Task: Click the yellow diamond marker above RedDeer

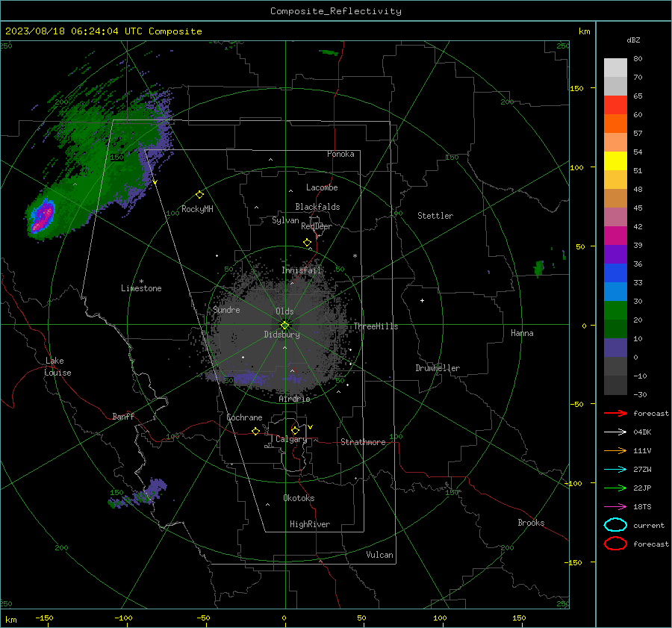Action: pyautogui.click(x=308, y=243)
